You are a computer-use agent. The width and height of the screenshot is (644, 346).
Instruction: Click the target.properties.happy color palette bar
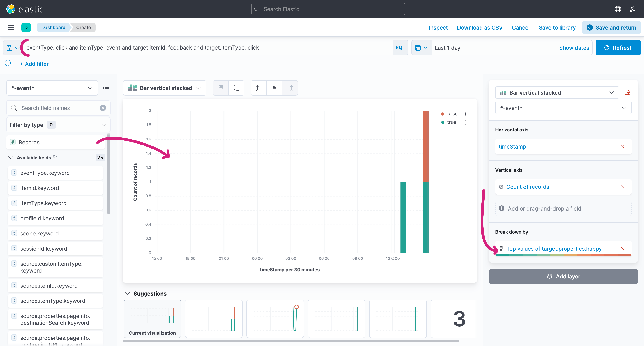[563, 255]
